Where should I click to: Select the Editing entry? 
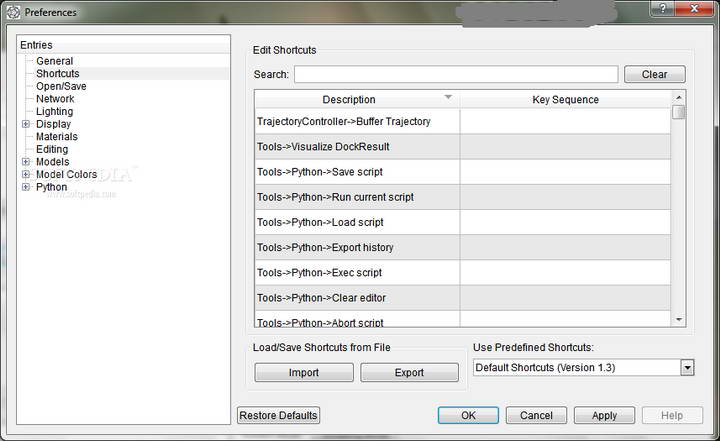tap(52, 149)
